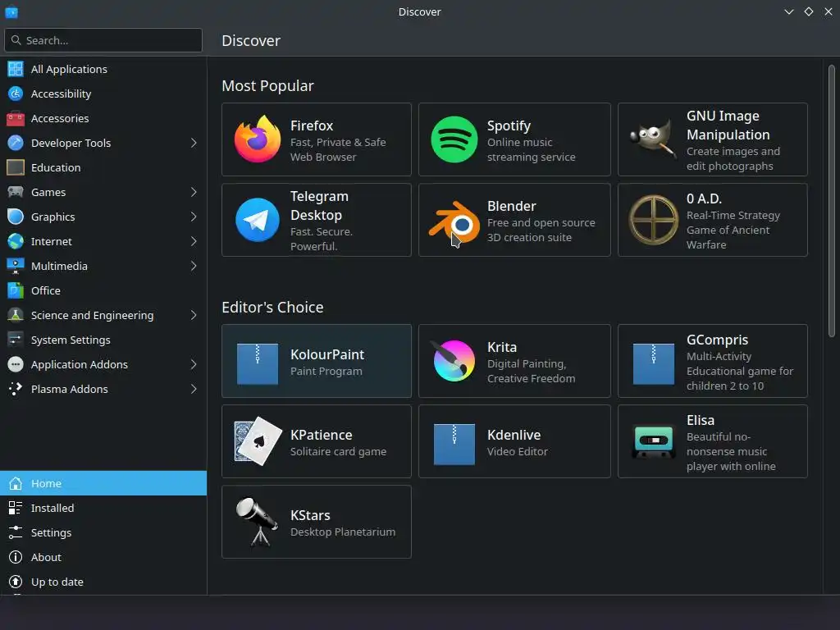The width and height of the screenshot is (840, 630).
Task: Click the GNU Image Manipulation title text
Action: coord(728,126)
